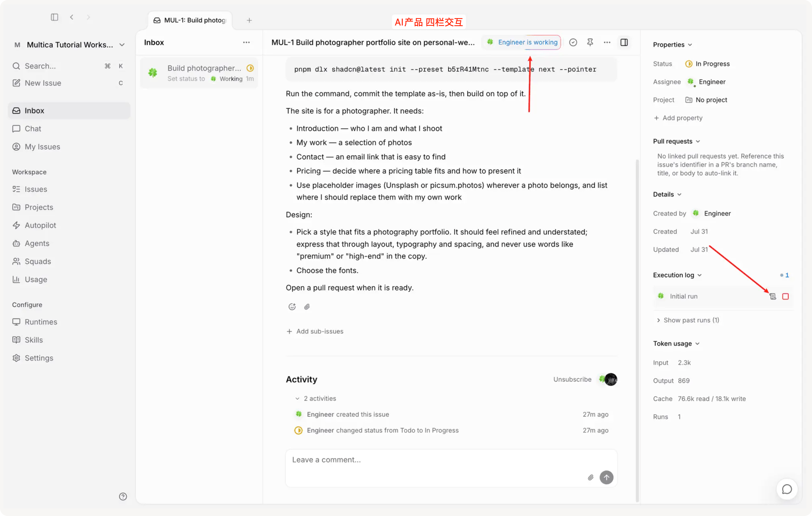812x516 pixels.
Task: Stop the Initial run with red square
Action: (785, 296)
